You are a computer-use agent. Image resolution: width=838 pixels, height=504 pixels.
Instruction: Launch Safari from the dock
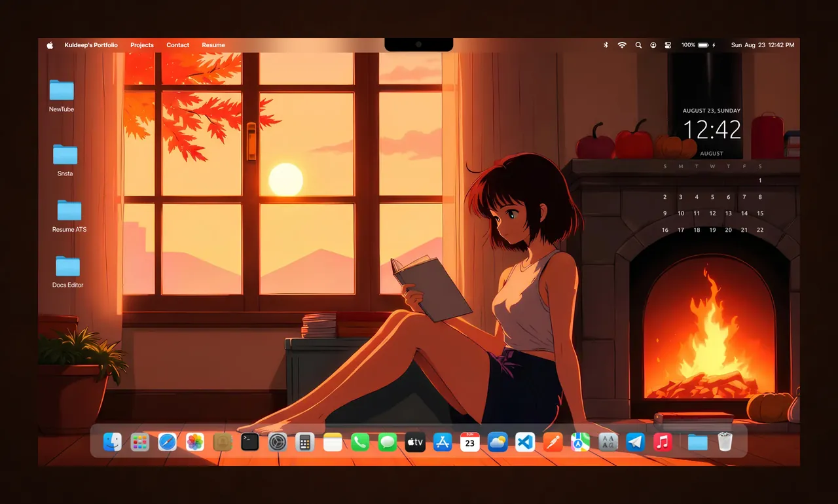[x=167, y=442]
